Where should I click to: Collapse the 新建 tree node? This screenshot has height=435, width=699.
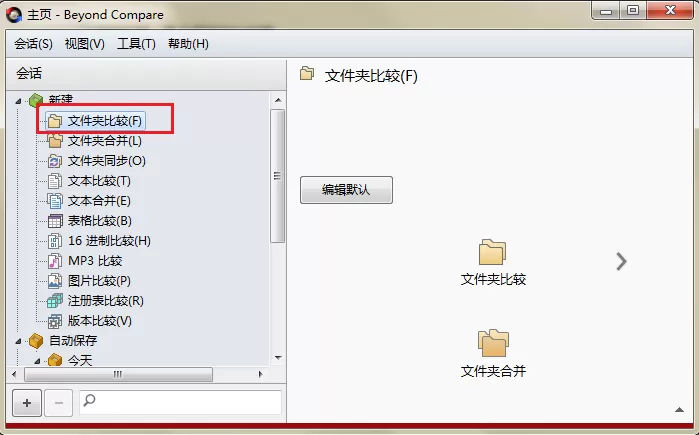[18, 101]
